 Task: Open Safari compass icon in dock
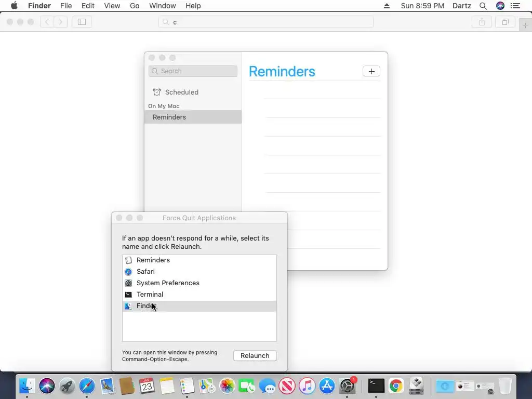(87, 386)
